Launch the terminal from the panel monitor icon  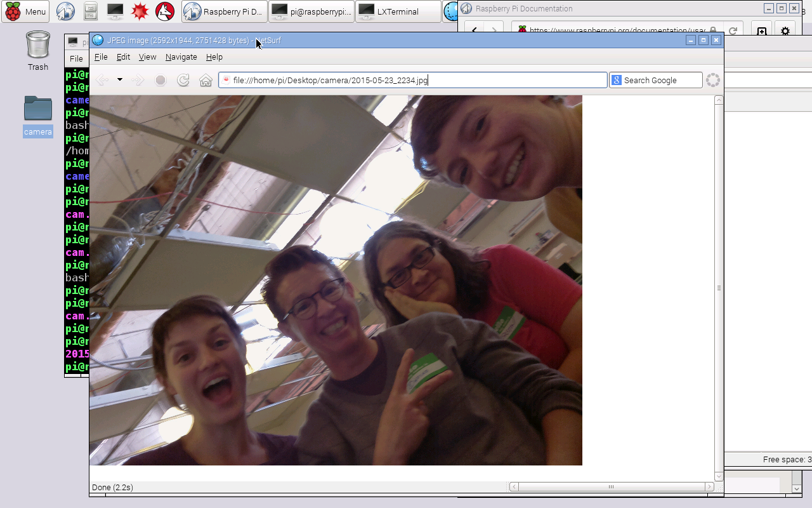click(115, 11)
